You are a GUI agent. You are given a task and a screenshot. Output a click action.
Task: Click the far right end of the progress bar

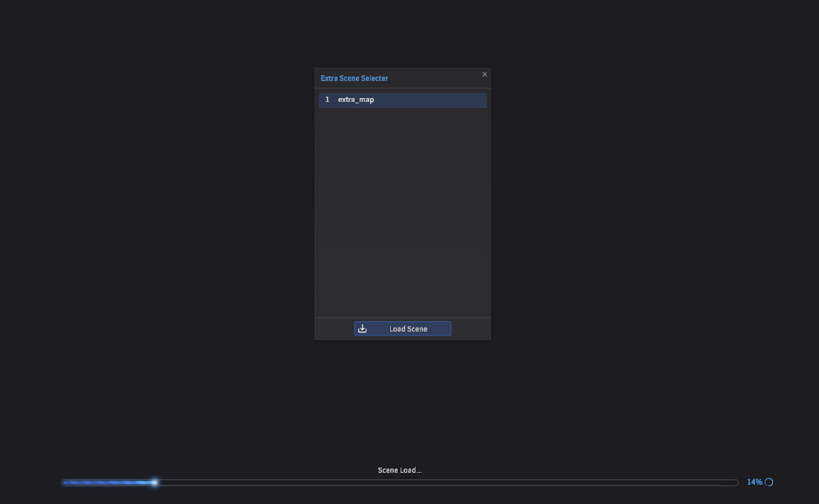point(735,482)
